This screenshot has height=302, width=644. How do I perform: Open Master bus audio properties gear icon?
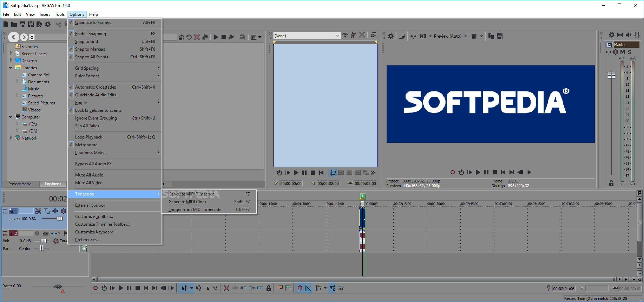[612, 35]
